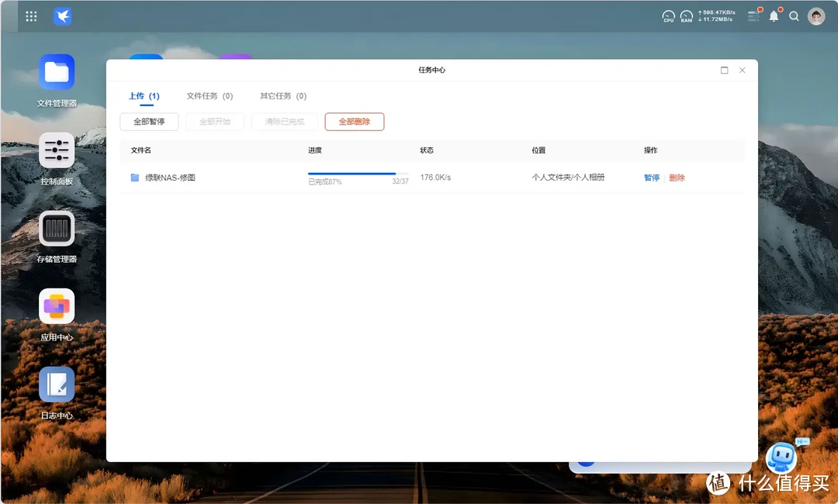Click the 全部暂停 (Pause All) button
This screenshot has width=838, height=504.
pyautogui.click(x=149, y=121)
